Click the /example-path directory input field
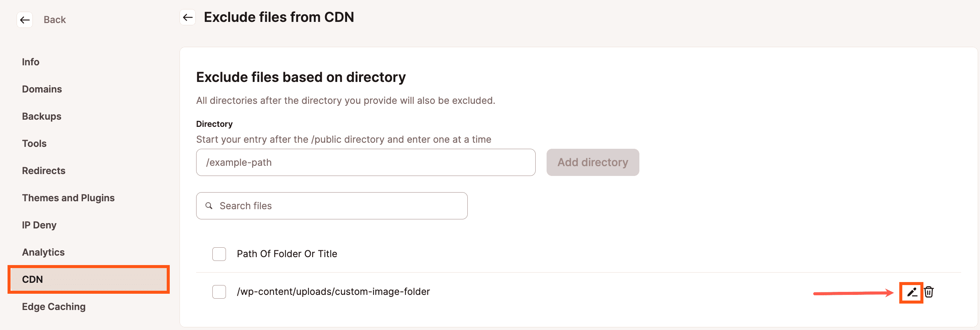The image size is (980, 330). point(365,162)
